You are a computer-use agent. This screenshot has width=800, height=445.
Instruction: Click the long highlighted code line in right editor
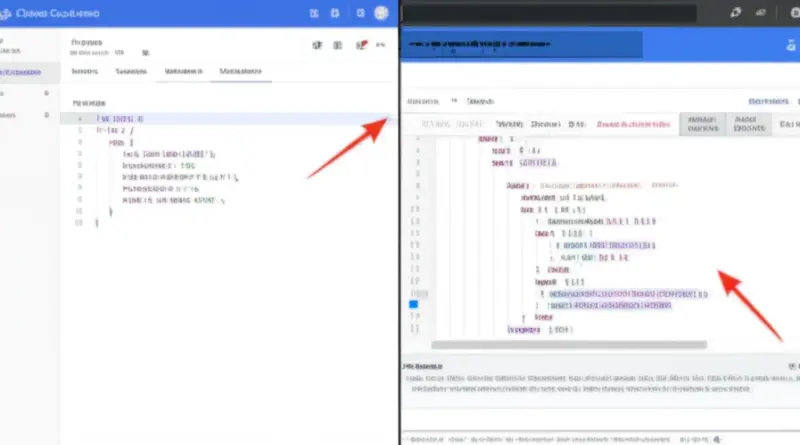click(x=628, y=294)
